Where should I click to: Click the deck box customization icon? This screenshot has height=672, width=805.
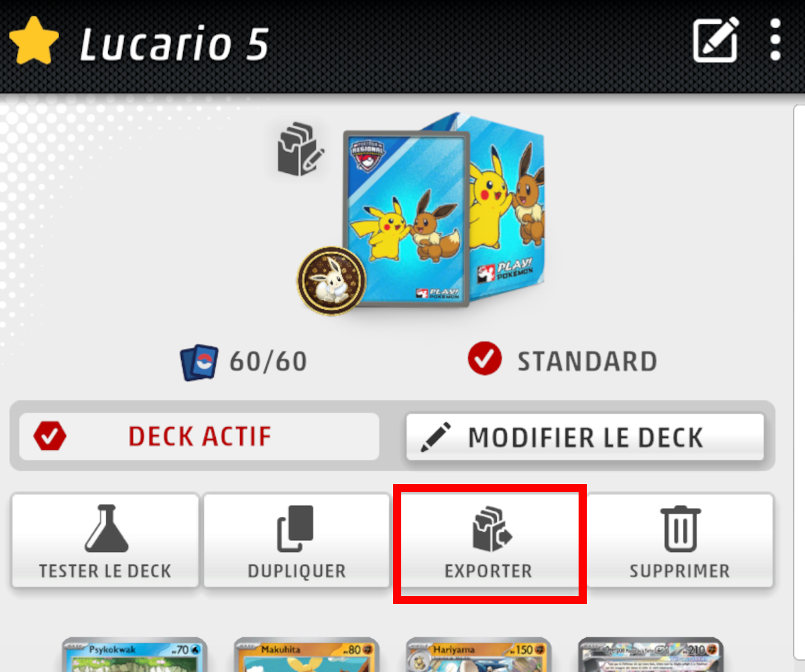pyautogui.click(x=301, y=149)
